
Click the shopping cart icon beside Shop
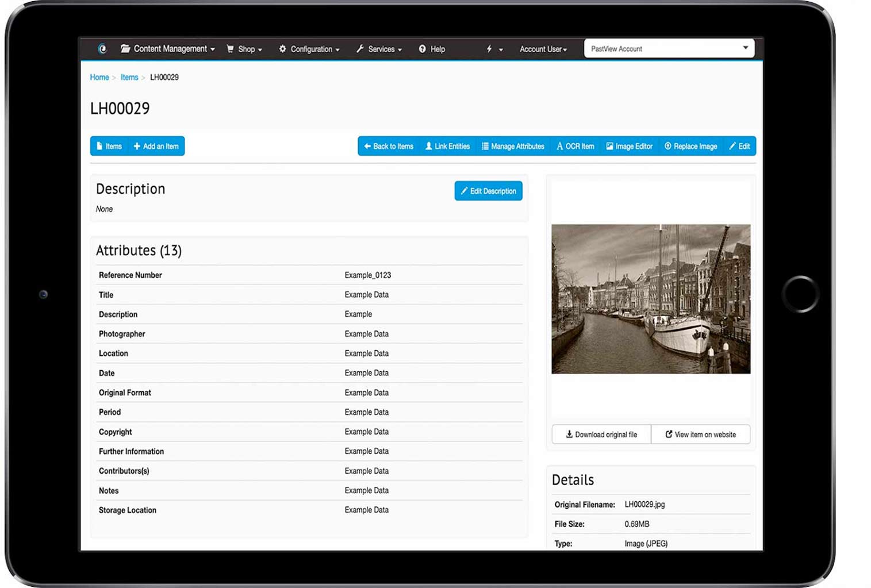pyautogui.click(x=231, y=49)
